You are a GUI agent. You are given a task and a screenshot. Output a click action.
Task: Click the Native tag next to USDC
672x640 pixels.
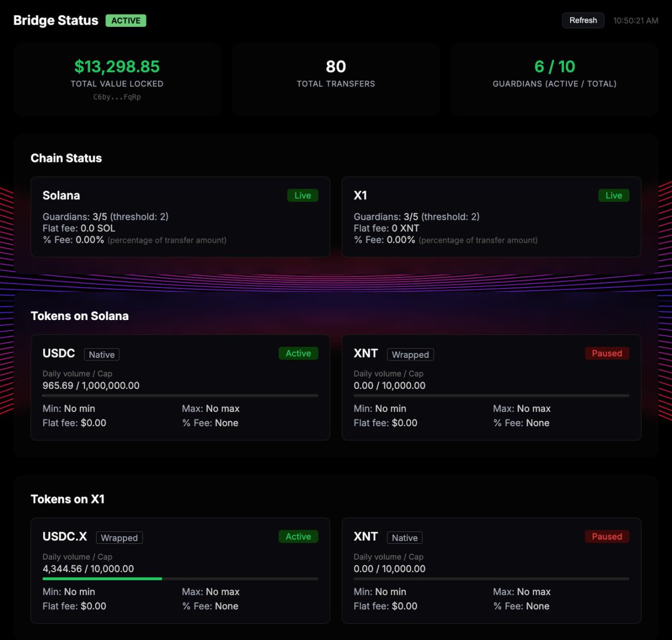pyautogui.click(x=101, y=354)
